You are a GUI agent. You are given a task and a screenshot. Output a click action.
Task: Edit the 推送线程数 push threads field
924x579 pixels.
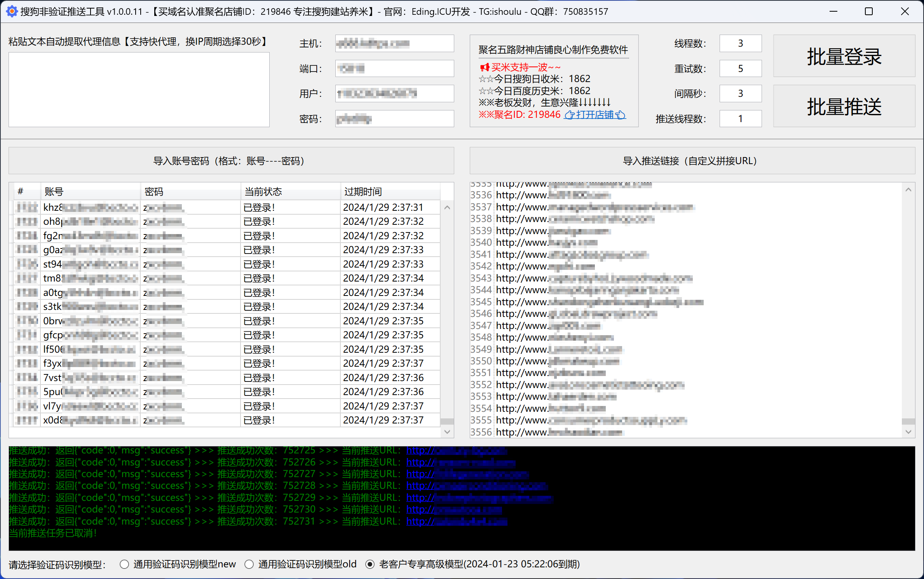click(x=741, y=119)
